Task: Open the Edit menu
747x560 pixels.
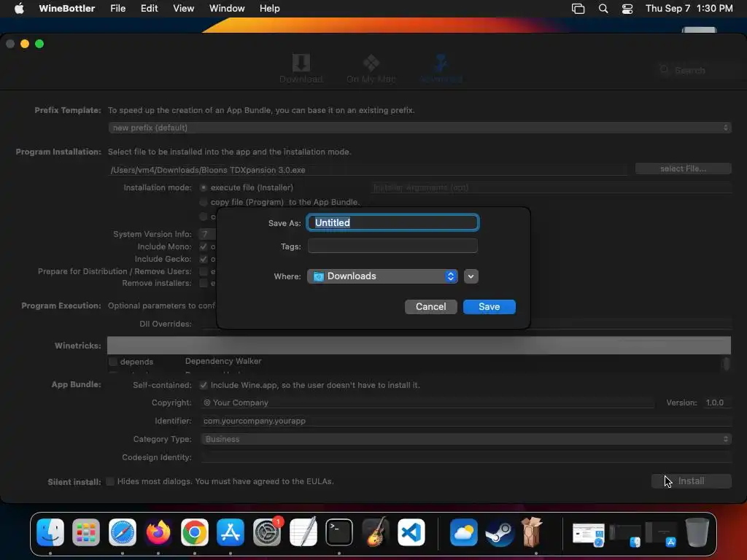Action: point(149,8)
